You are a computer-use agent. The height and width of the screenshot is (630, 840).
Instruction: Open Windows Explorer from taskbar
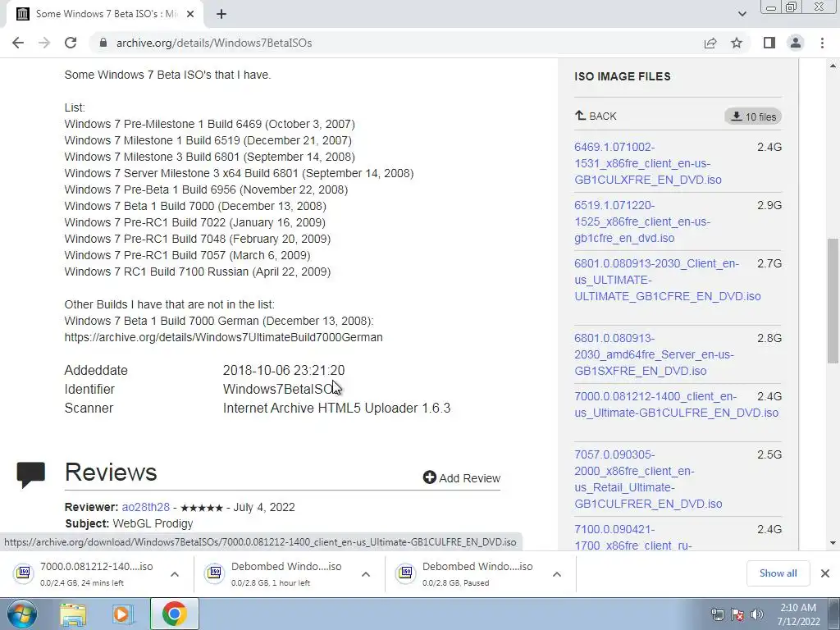click(x=73, y=614)
